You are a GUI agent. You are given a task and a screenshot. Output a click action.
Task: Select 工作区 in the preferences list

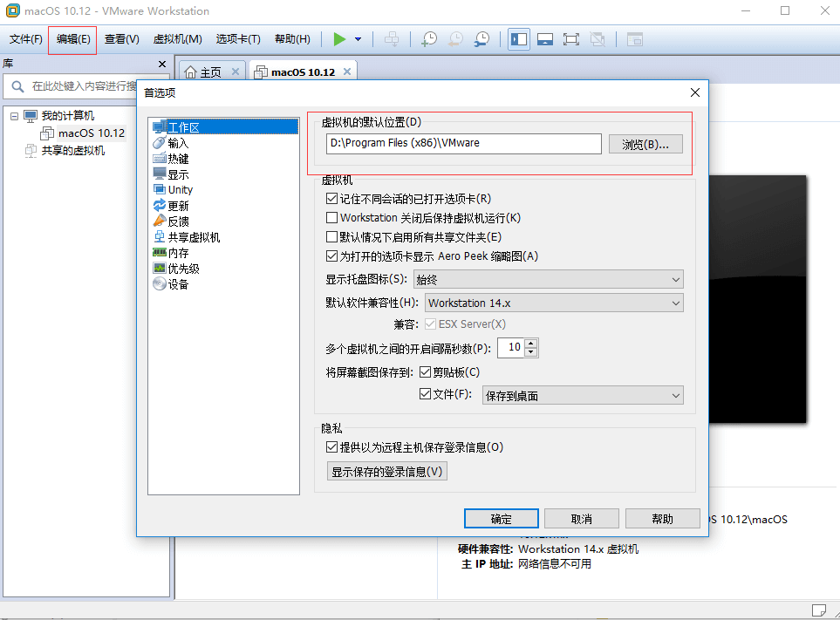pyautogui.click(x=224, y=127)
